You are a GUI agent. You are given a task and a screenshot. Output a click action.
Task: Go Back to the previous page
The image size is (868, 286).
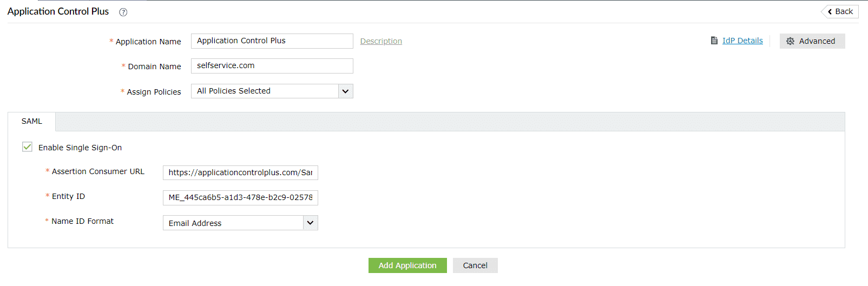pyautogui.click(x=843, y=11)
